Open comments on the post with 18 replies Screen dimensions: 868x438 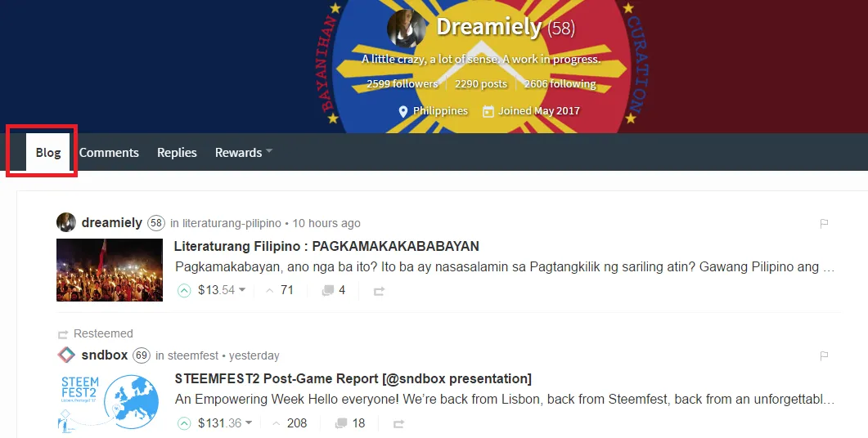pos(350,423)
